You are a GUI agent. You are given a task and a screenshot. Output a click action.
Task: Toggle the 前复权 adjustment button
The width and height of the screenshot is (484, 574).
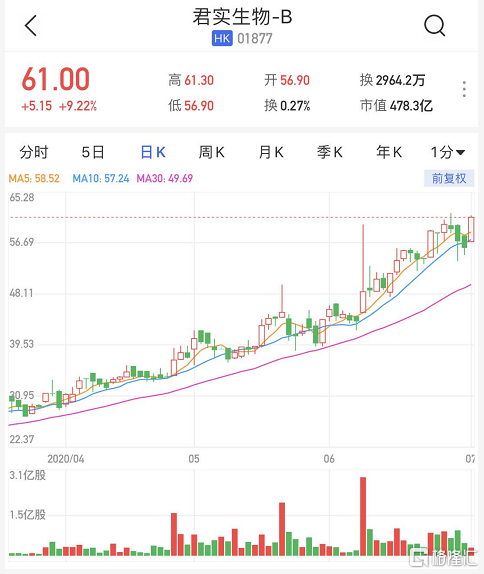449,178
